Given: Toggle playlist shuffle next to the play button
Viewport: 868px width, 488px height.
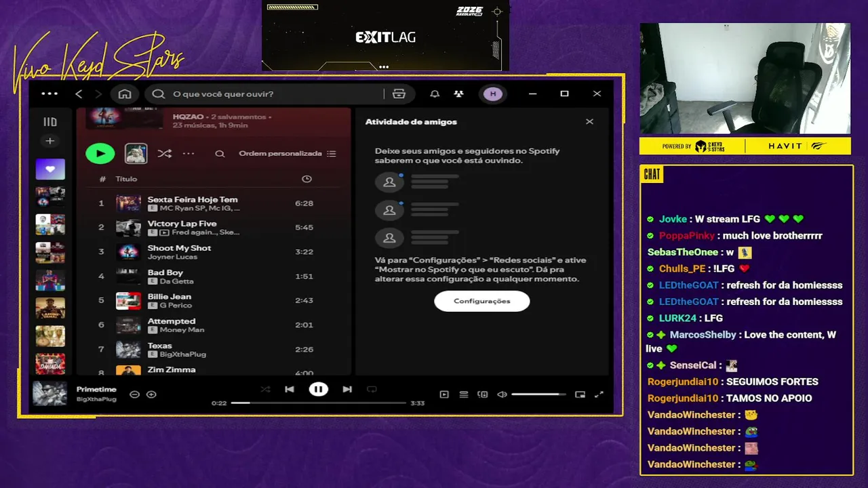Looking at the screenshot, I should (x=164, y=154).
